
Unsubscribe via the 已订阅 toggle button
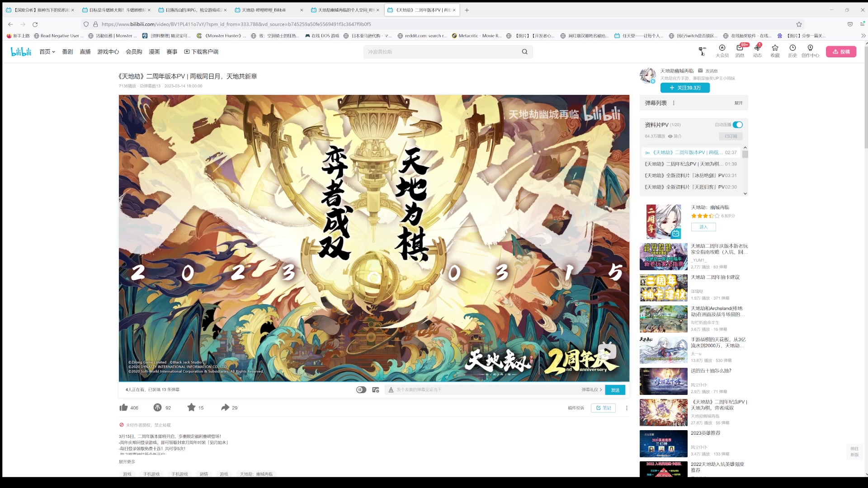731,136
